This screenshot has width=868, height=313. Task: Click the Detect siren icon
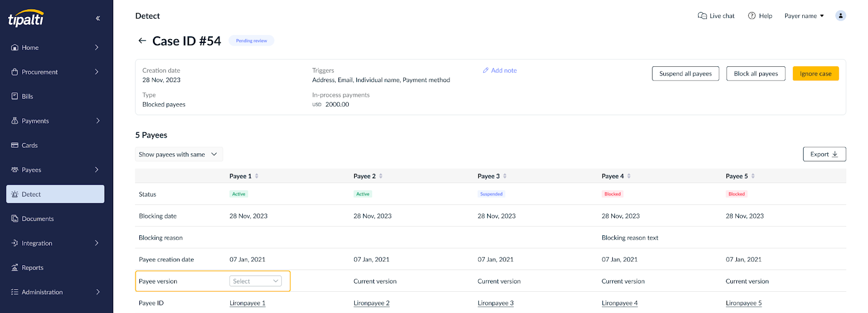pos(15,194)
